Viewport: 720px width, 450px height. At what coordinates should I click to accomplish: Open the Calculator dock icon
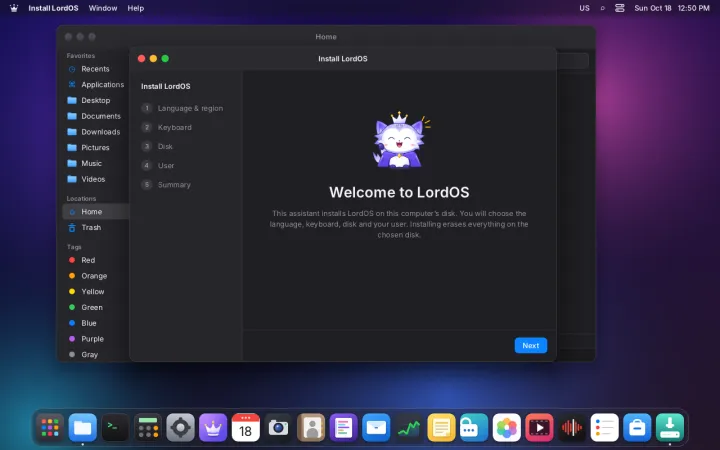point(148,428)
